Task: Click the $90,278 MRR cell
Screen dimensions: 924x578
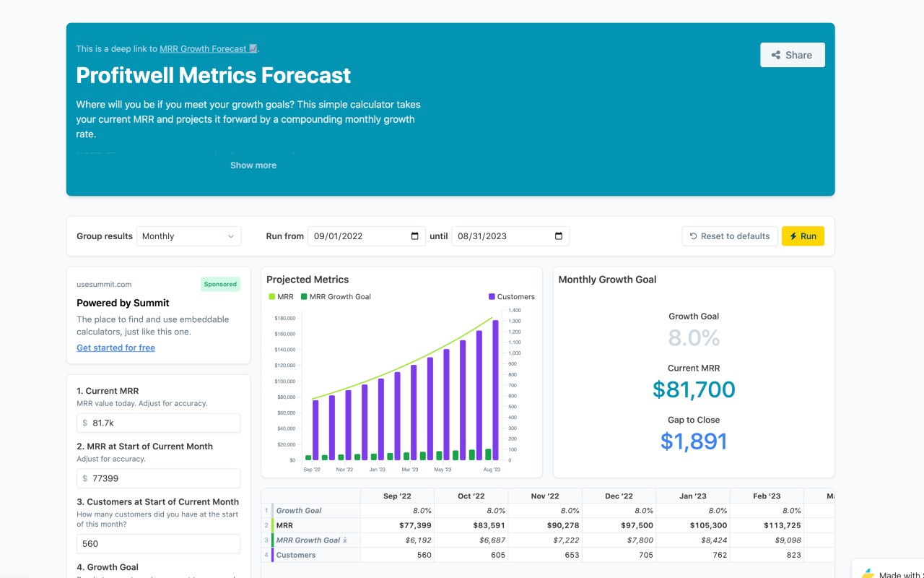Action: tap(545, 525)
